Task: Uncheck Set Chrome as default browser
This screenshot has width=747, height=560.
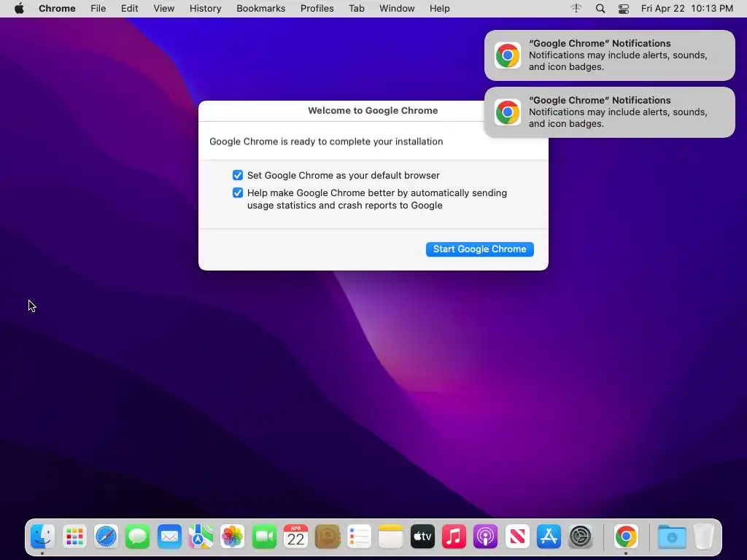Action: pos(237,175)
